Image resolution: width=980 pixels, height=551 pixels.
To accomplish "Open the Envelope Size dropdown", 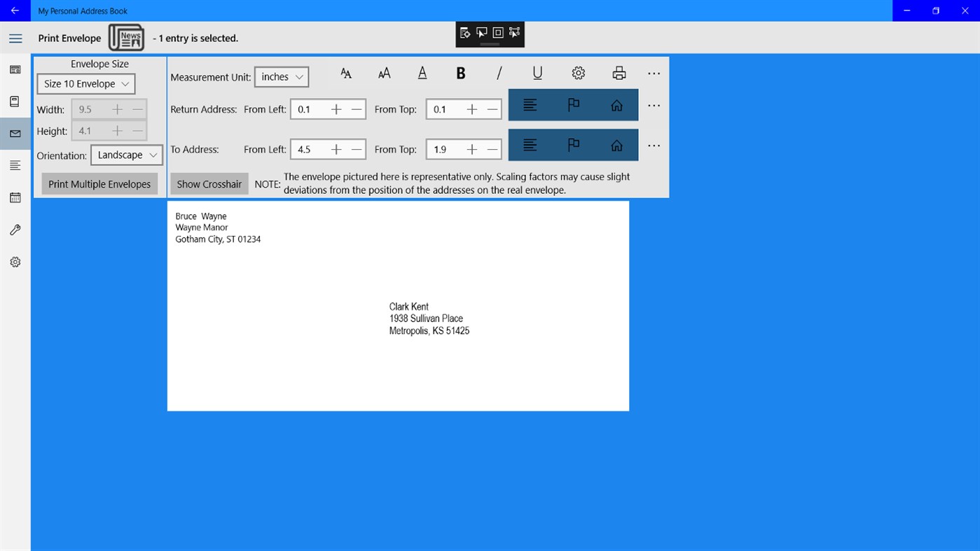I will [x=85, y=83].
